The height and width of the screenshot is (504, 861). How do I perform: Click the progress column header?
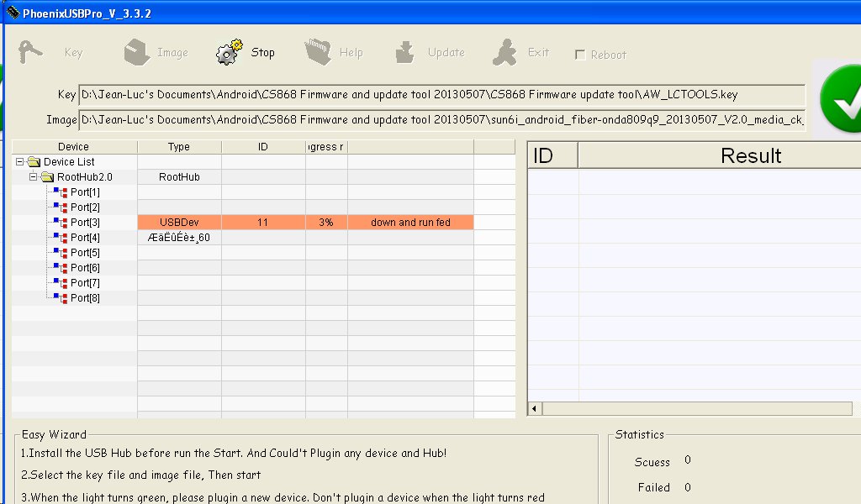click(326, 146)
